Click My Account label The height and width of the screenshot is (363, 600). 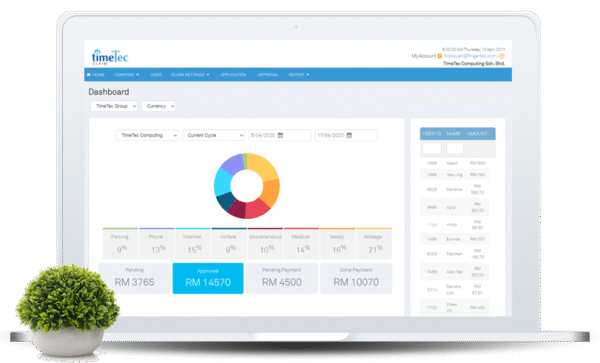(424, 56)
